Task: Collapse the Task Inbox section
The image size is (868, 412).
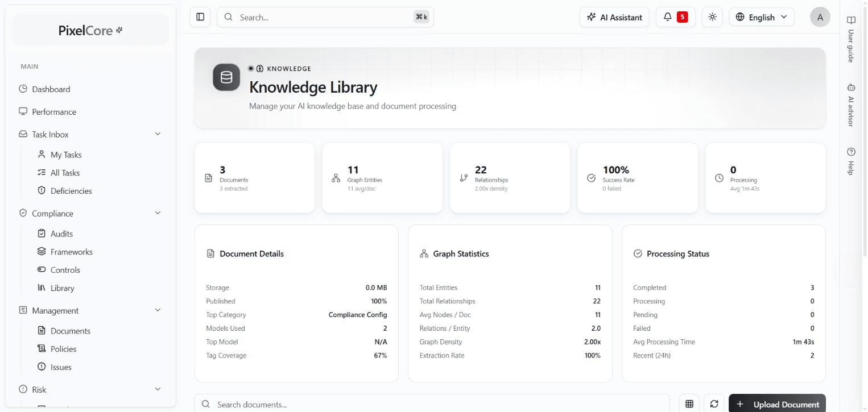Action: pyautogui.click(x=158, y=134)
